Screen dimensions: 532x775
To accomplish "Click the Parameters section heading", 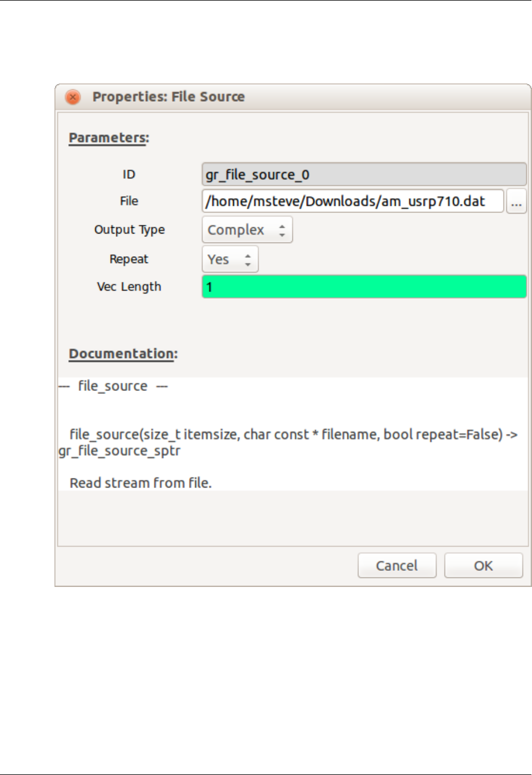I will 108,138.
